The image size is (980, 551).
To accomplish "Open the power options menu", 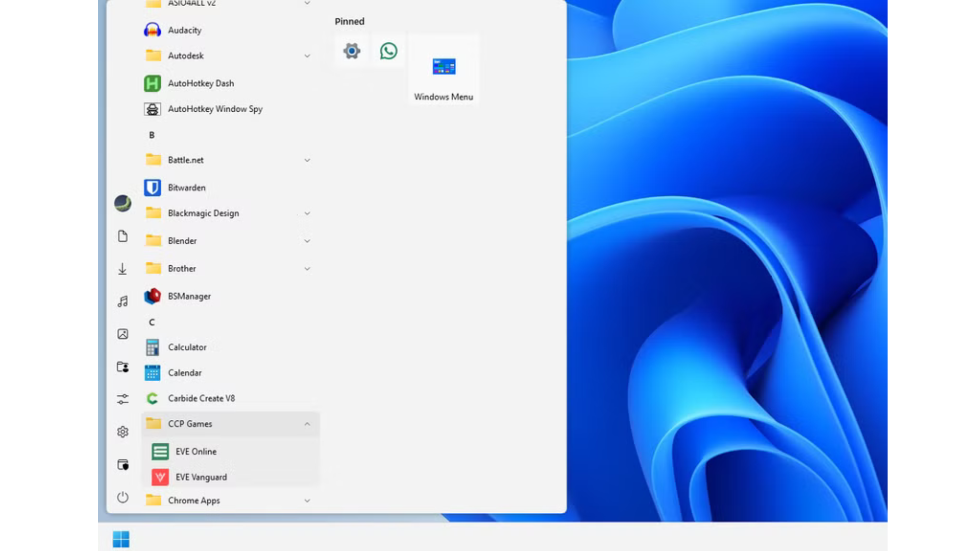I will pyautogui.click(x=122, y=498).
